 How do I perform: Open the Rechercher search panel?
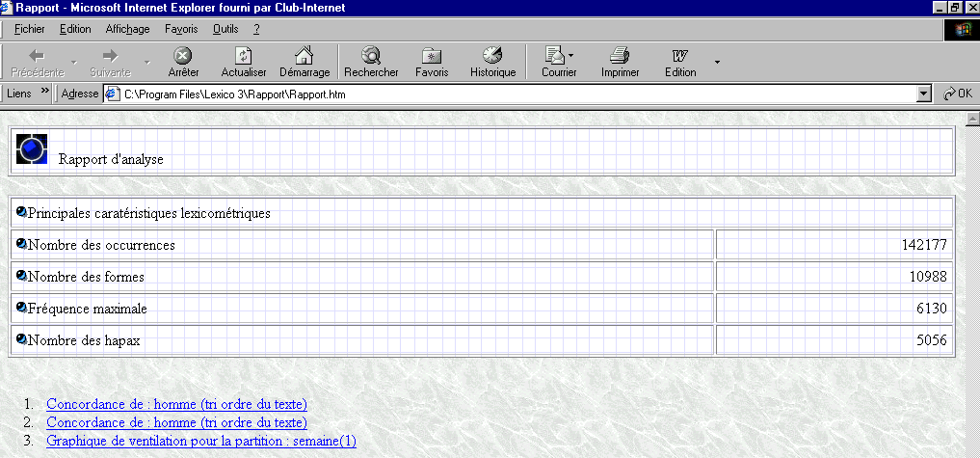(x=371, y=56)
